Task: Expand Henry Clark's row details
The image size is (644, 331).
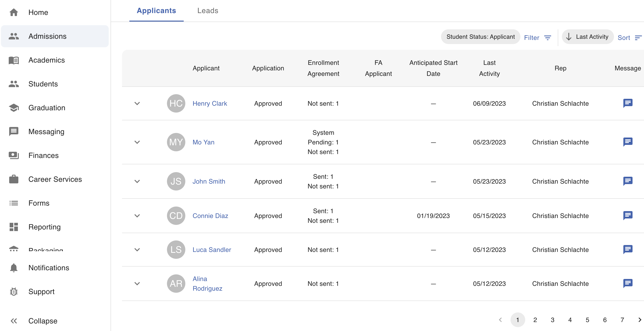Action: tap(137, 103)
